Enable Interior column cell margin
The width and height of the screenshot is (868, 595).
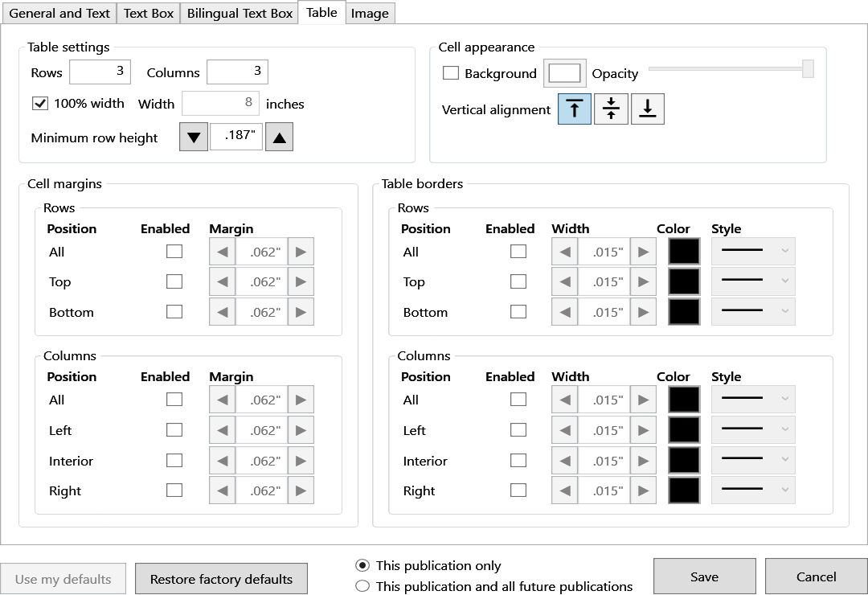[x=174, y=461]
